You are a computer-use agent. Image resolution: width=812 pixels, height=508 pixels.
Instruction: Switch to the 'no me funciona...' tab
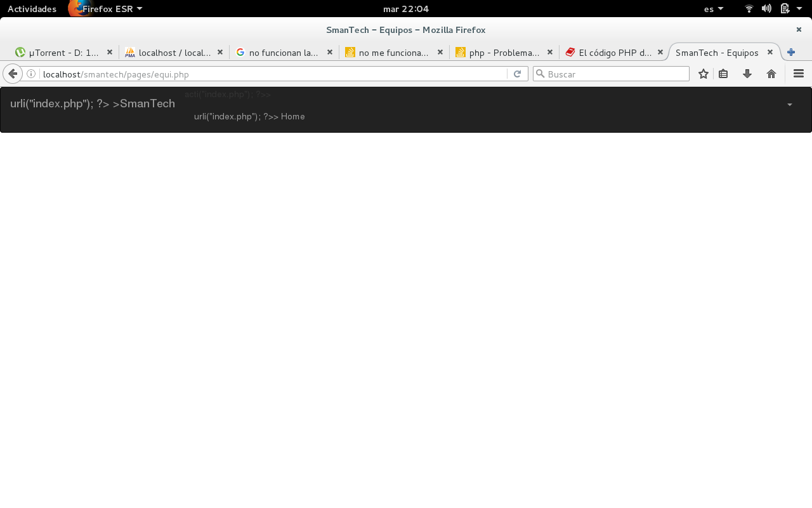click(x=394, y=53)
